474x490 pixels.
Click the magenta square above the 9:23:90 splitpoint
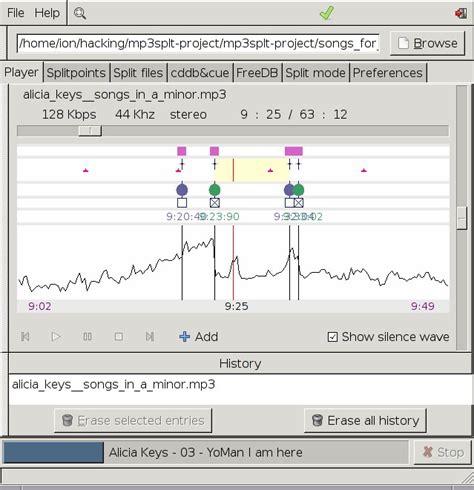point(214,151)
